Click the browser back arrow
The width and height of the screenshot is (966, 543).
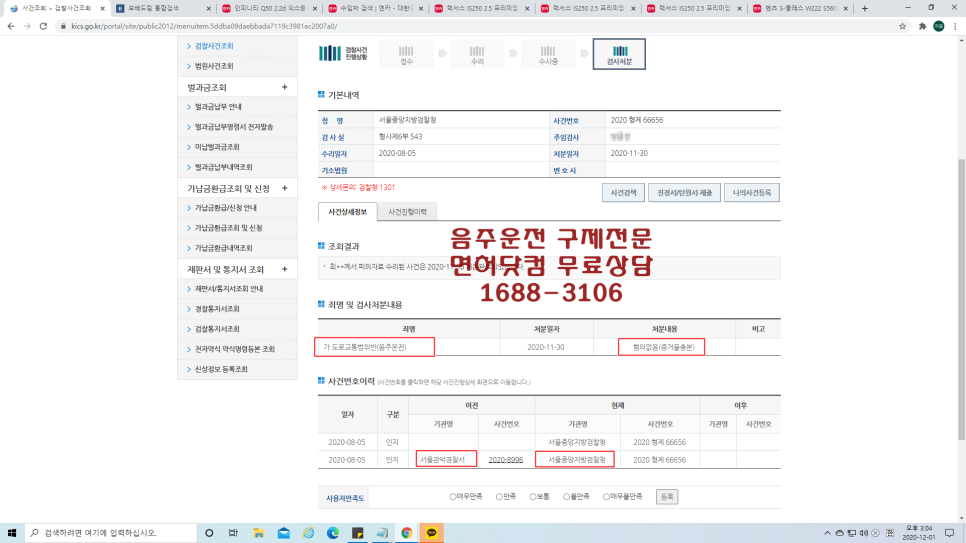tap(9, 26)
